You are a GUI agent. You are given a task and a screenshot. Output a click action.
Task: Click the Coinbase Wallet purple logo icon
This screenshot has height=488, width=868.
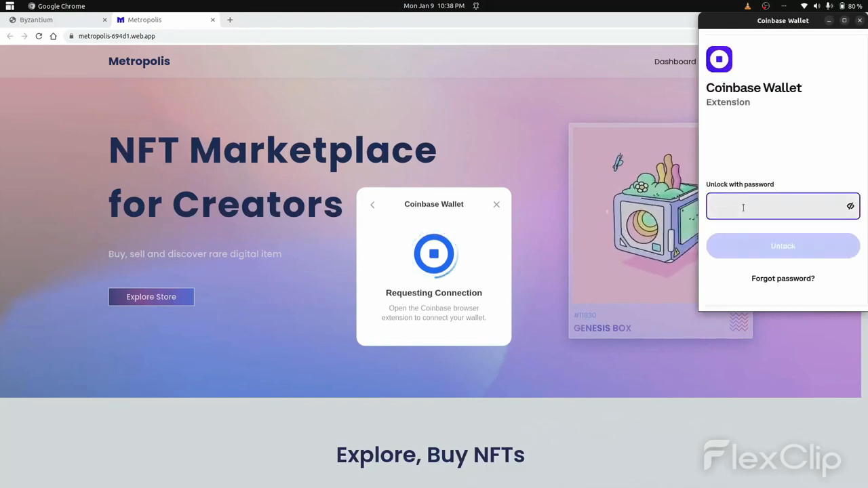[x=719, y=59]
